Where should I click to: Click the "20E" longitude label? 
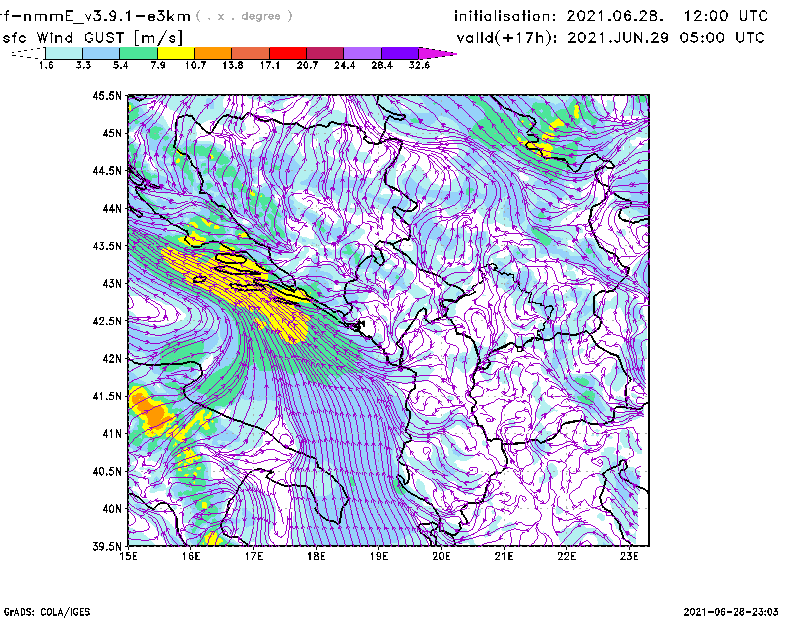point(441,556)
